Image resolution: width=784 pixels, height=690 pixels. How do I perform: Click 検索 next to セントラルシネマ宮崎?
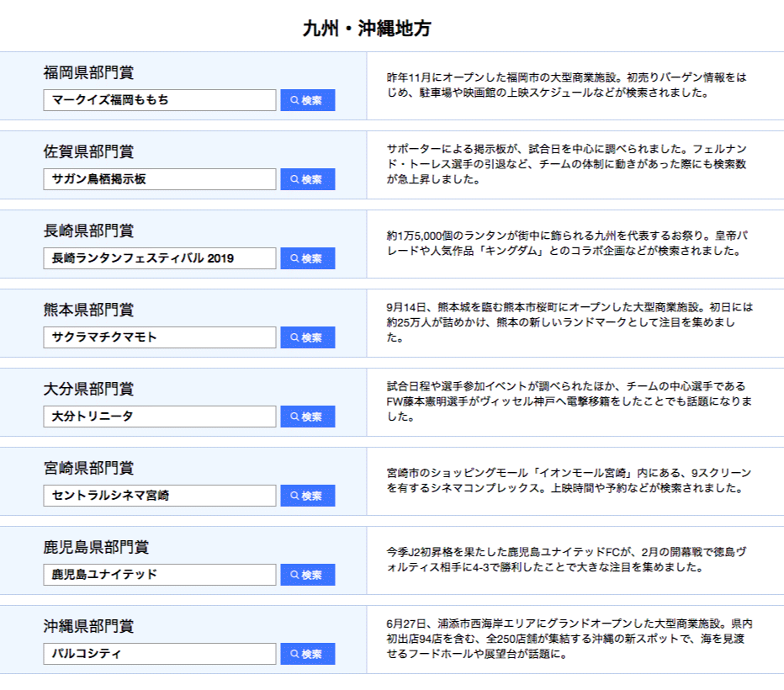(x=307, y=496)
